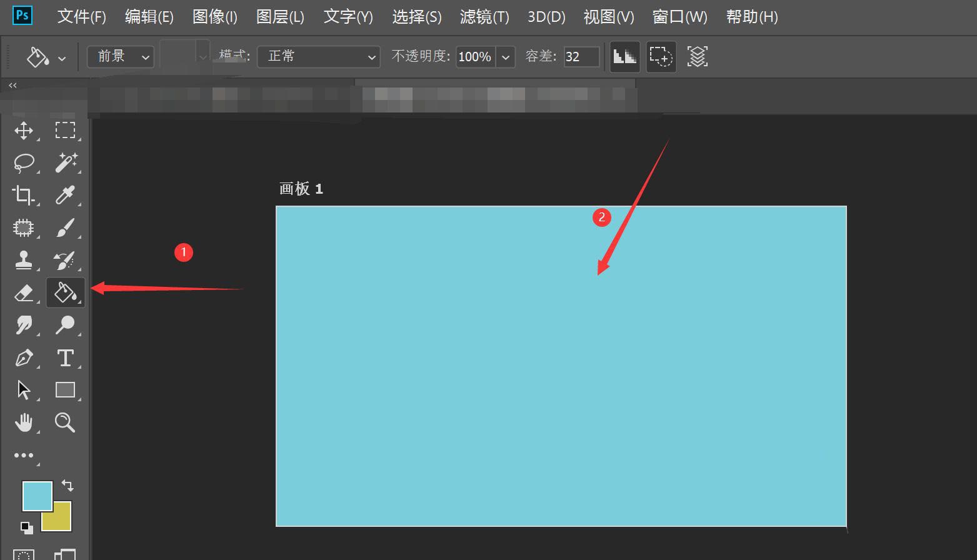This screenshot has height=560, width=977.
Task: Select the Eyedropper tool
Action: [x=65, y=196]
